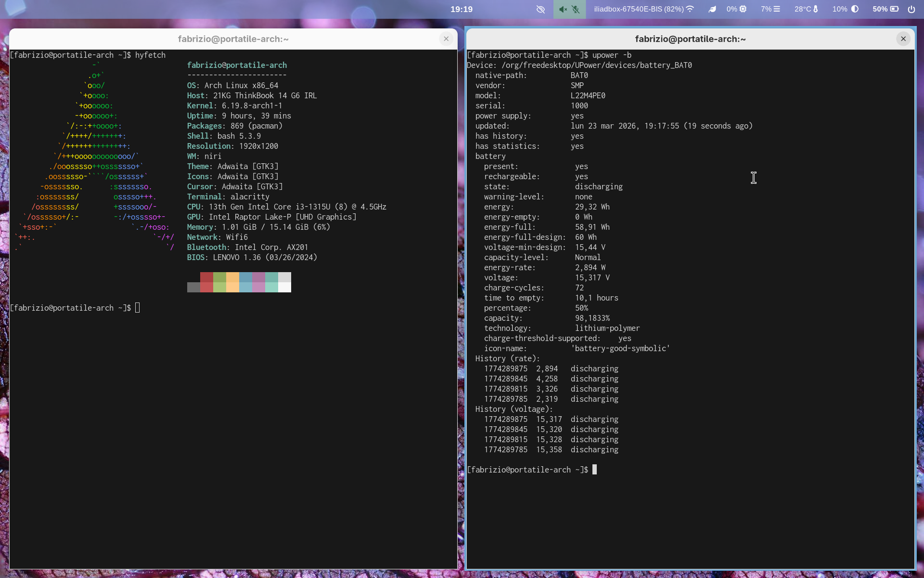Click the 19:19 clock in top bar

tap(461, 9)
